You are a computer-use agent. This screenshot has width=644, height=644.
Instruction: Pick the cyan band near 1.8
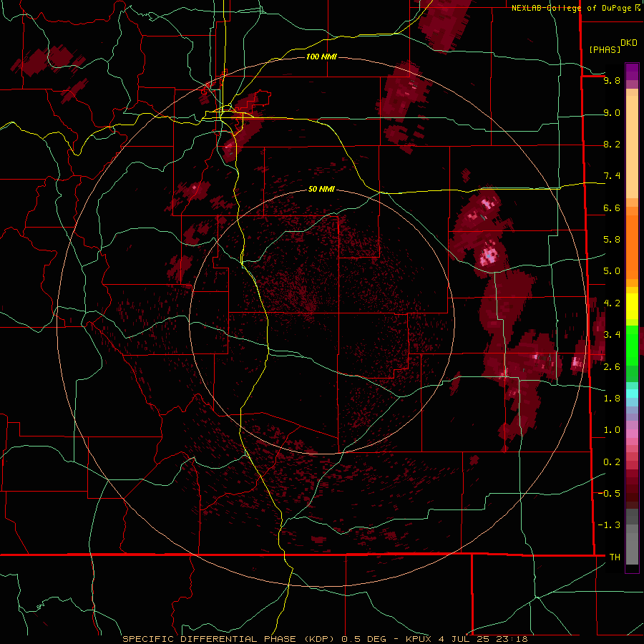[632, 394]
